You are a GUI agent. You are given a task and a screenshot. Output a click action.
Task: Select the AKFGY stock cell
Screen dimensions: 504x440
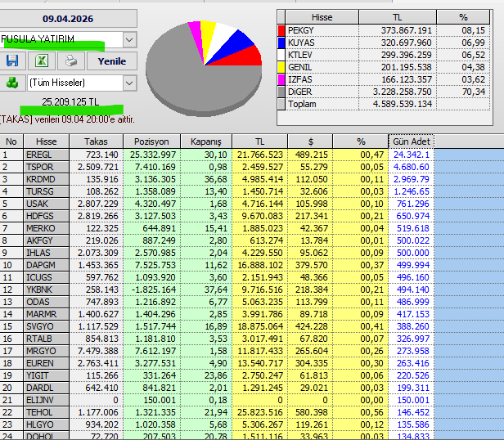point(47,240)
